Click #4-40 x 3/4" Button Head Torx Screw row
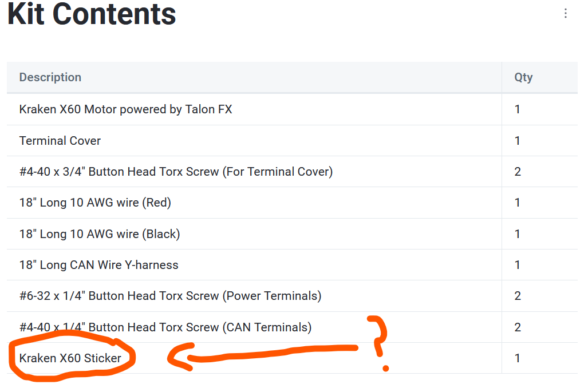Screen dimensions: 588x384 (292, 172)
